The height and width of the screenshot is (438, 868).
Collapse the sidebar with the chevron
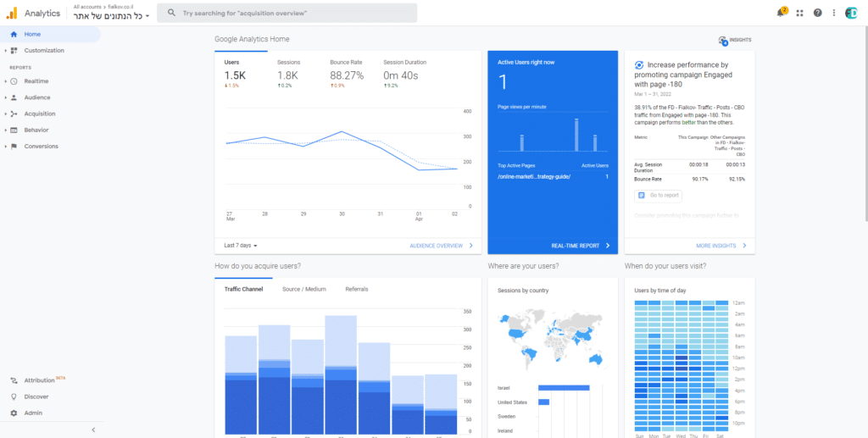pyautogui.click(x=93, y=430)
